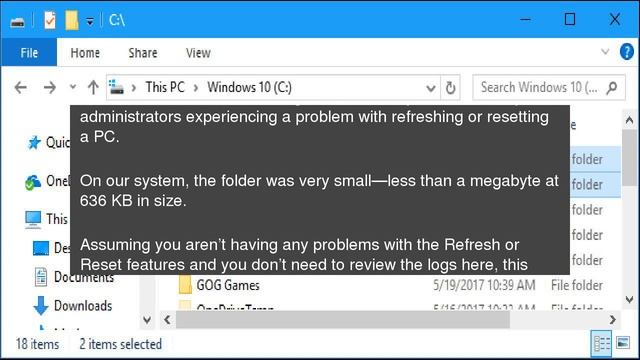Open Downloads in navigation pane
This screenshot has width=640, height=360.
[x=83, y=306]
